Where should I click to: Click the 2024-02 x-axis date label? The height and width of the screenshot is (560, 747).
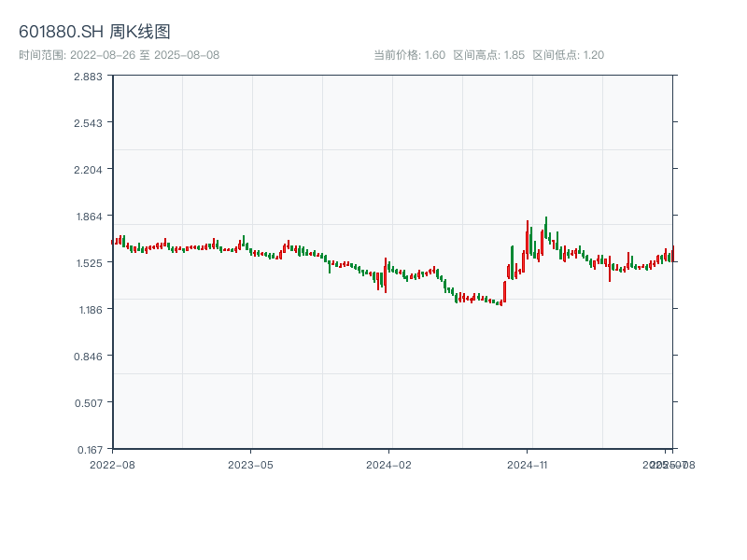tap(389, 464)
